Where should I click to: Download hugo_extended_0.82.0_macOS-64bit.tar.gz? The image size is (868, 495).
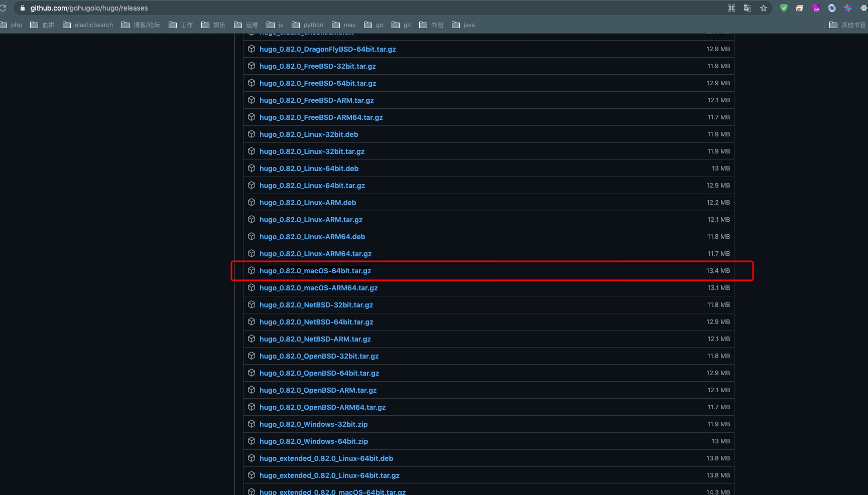click(332, 492)
